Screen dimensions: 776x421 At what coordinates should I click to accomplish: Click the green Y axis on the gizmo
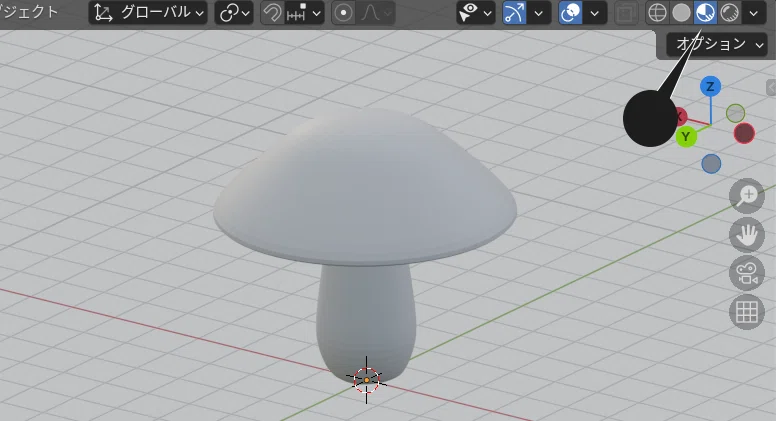point(686,137)
